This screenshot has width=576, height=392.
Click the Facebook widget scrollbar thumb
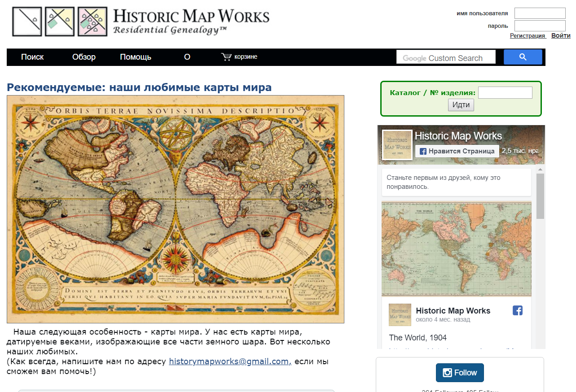point(541,196)
